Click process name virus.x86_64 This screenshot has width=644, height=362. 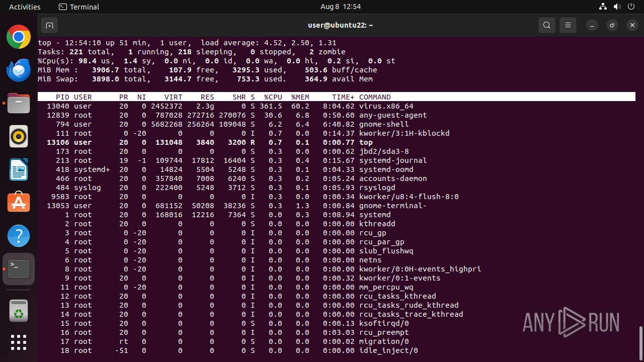point(386,106)
